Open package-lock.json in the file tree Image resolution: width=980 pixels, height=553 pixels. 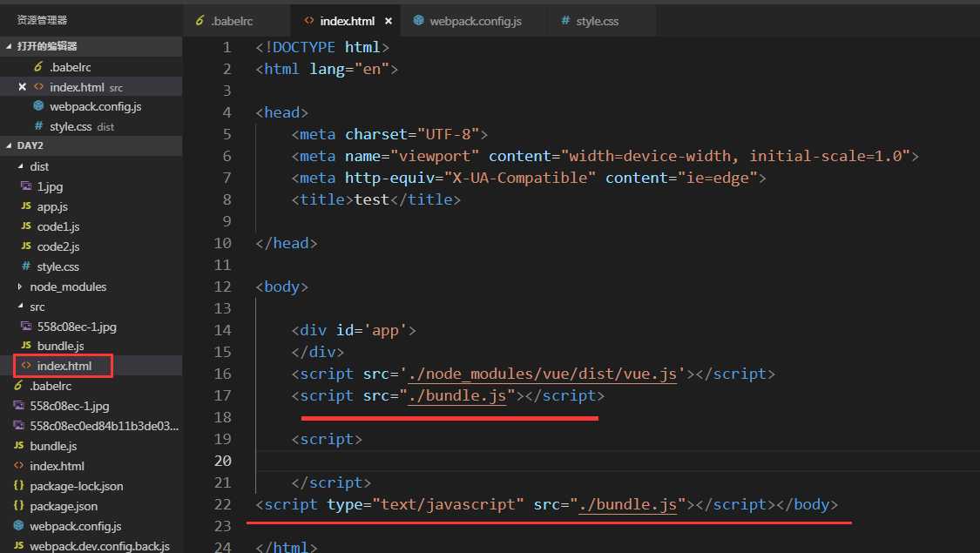point(76,486)
